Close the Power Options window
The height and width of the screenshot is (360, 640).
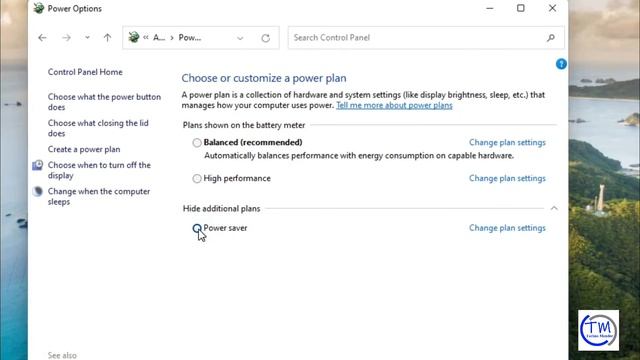(x=552, y=8)
